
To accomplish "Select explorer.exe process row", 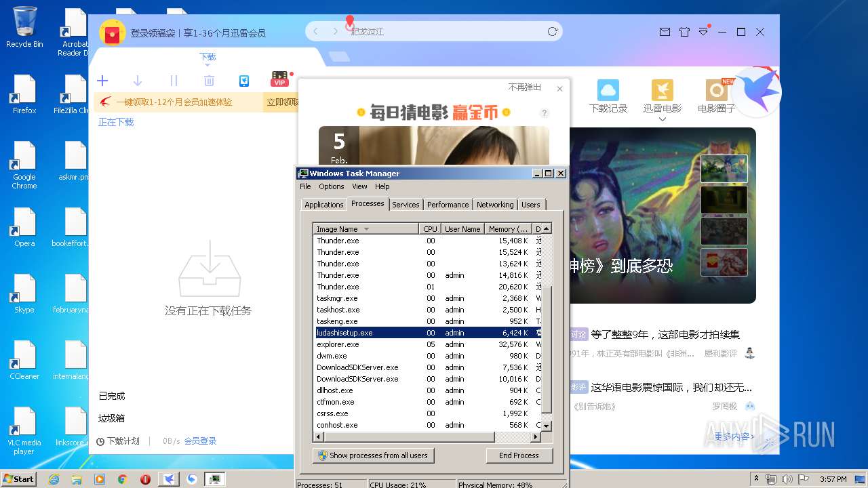I will (x=427, y=344).
